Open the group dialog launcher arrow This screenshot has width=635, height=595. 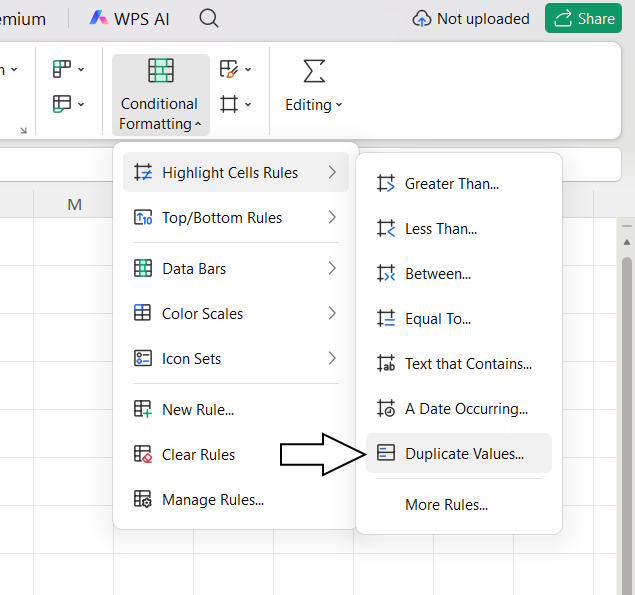point(24,130)
